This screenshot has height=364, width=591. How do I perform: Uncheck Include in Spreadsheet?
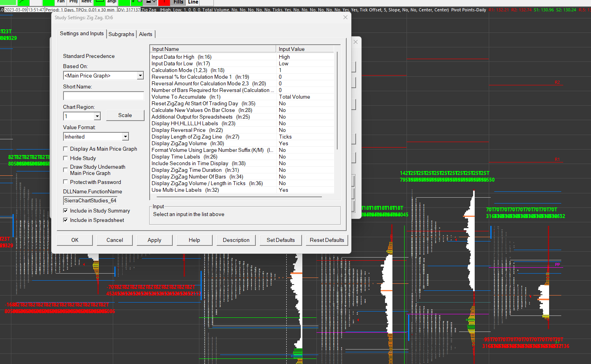tap(66, 220)
